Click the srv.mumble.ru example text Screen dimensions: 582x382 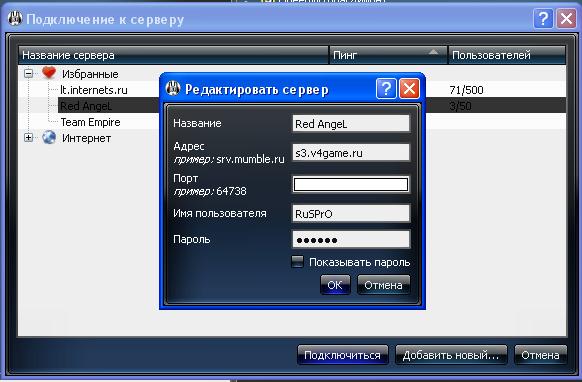[250, 159]
